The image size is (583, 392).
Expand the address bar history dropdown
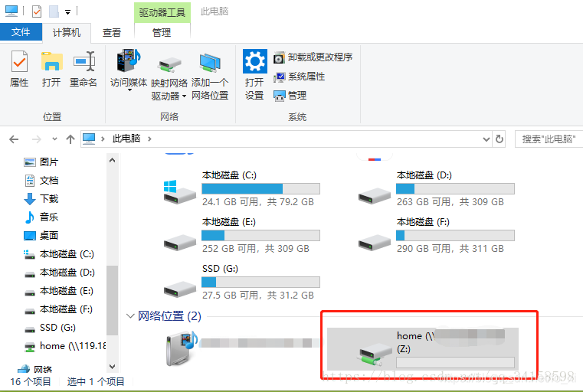click(x=486, y=139)
